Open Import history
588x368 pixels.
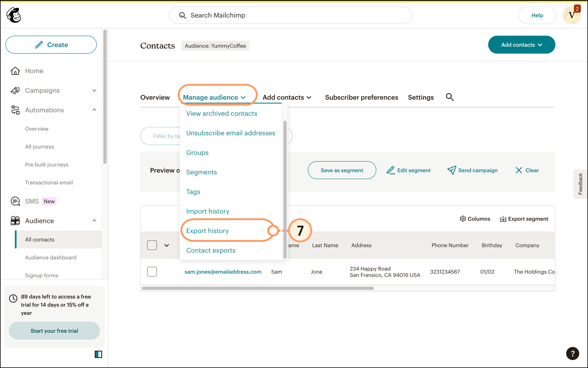tap(208, 211)
